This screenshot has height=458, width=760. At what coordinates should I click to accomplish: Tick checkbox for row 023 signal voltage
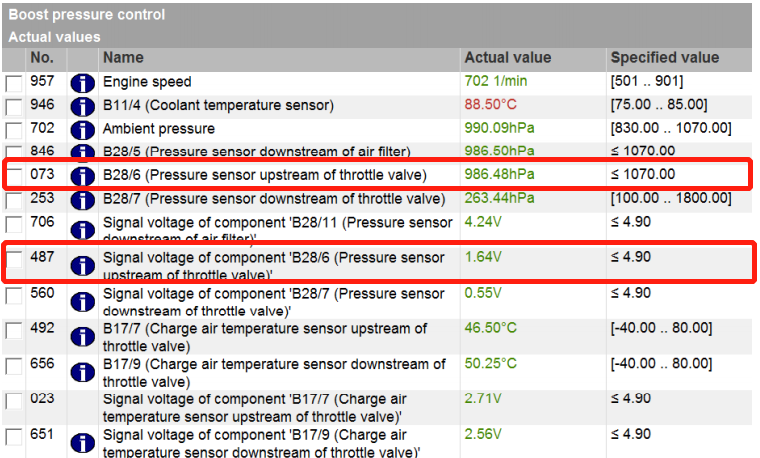[14, 401]
